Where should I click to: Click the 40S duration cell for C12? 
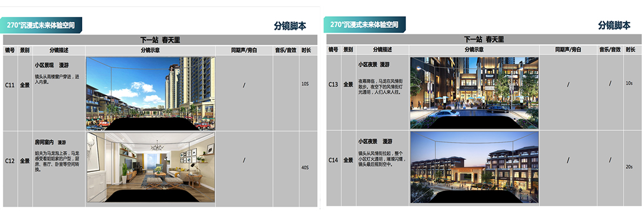(305, 168)
